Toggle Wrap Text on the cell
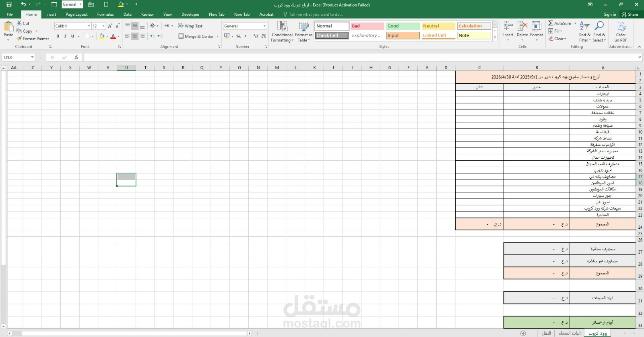644x337 pixels. 190,26
